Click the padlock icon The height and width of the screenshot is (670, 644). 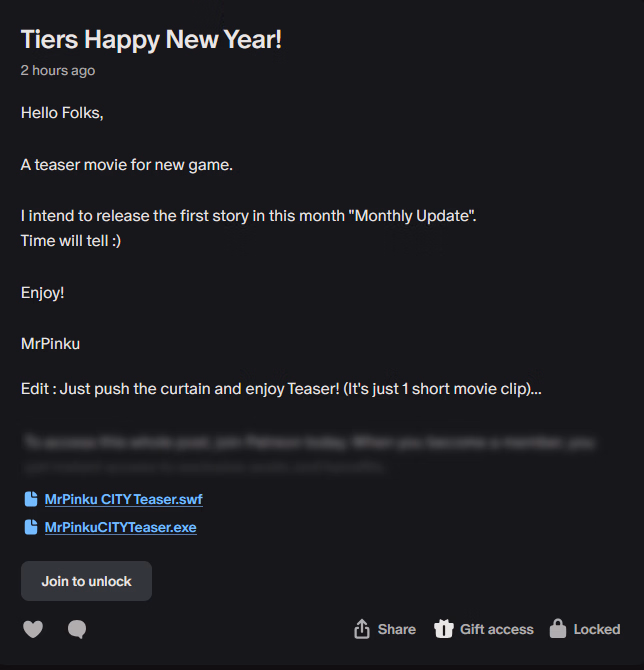pyautogui.click(x=558, y=629)
